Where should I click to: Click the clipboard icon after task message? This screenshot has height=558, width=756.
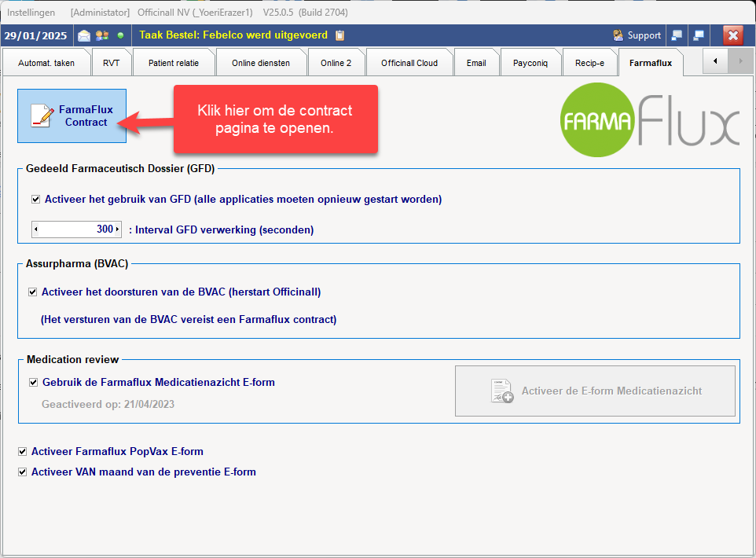click(339, 35)
